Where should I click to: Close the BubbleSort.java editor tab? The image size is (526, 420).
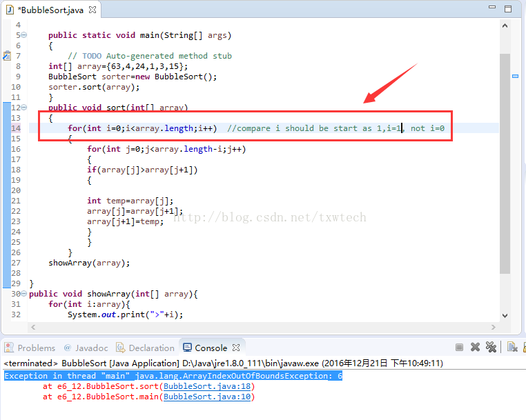(x=92, y=10)
